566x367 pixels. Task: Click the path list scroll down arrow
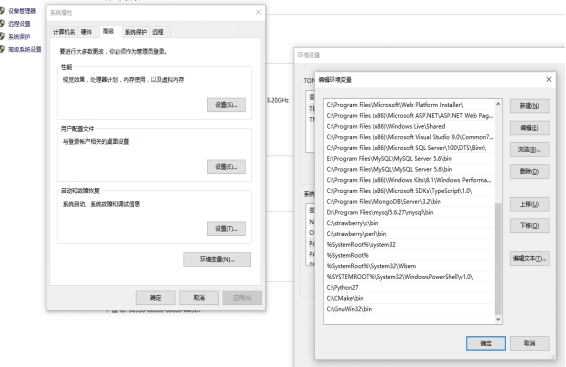pos(498,319)
